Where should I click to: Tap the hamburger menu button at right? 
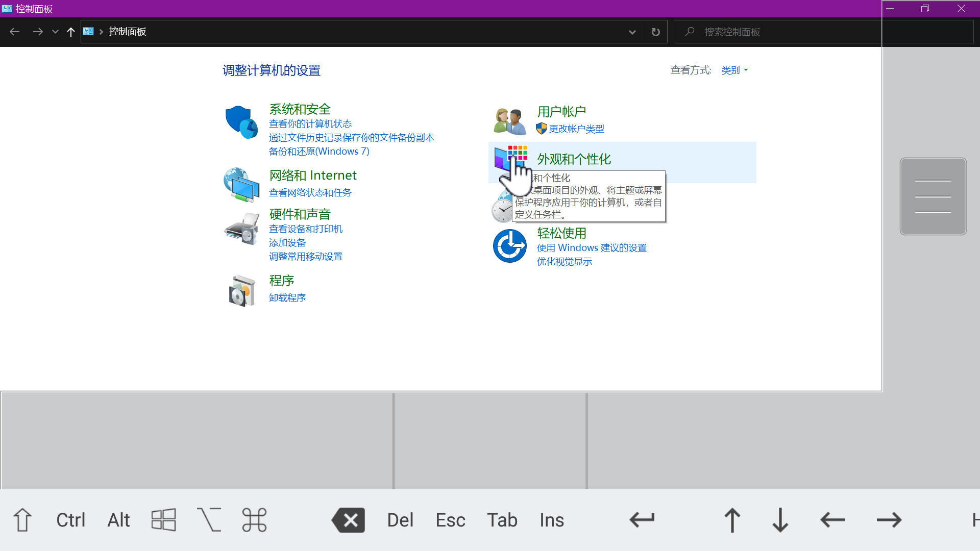click(x=933, y=196)
